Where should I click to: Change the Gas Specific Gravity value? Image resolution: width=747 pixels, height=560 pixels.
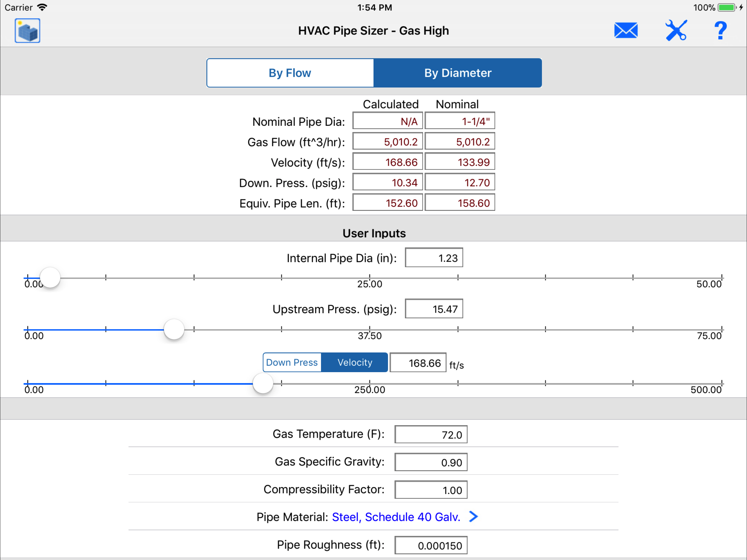click(431, 462)
